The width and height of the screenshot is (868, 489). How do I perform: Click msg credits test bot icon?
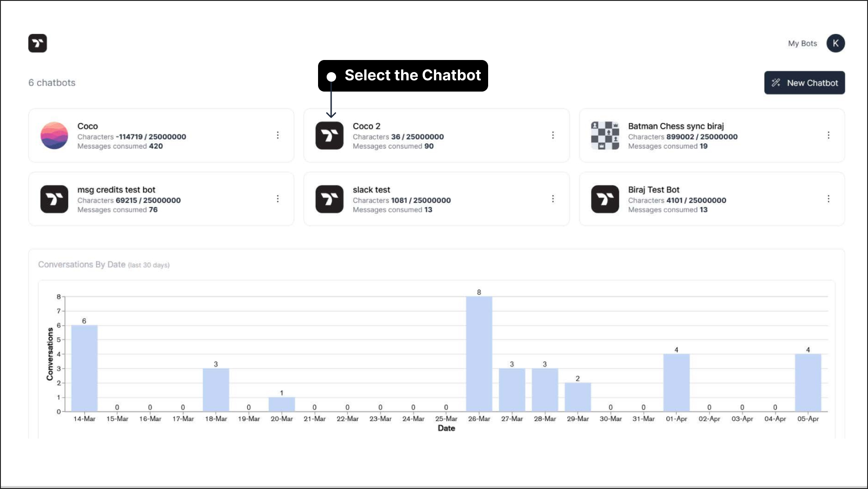click(54, 199)
